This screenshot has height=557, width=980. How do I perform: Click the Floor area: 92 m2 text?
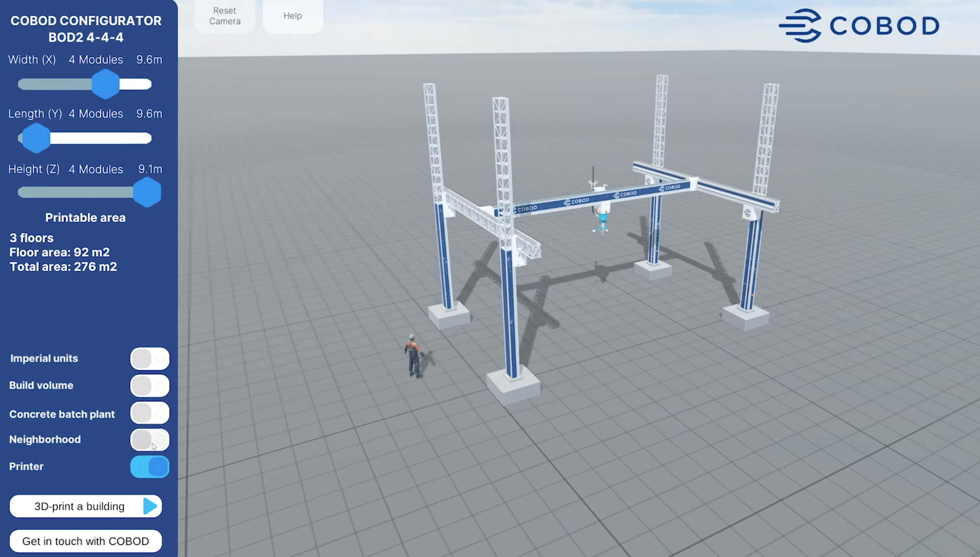60,252
